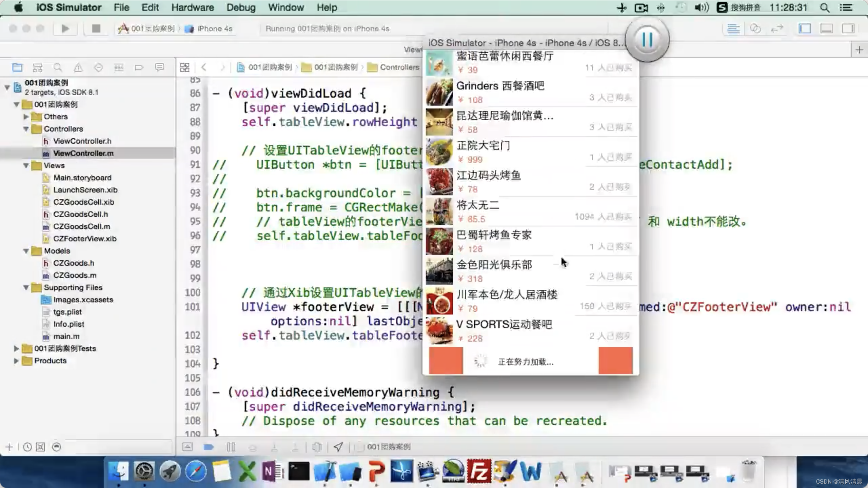
Task: Switch to the Version editor
Action: coord(777,29)
